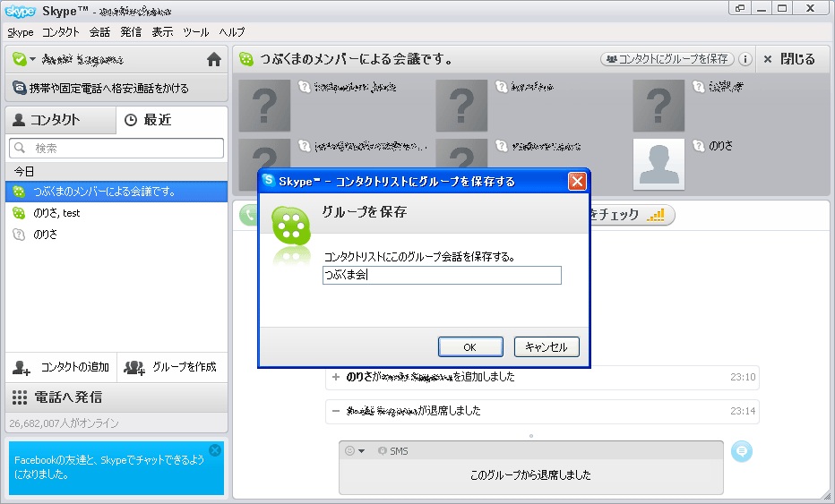Click the group icon in conversation header
Image resolution: width=835 pixels, height=504 pixels.
(x=246, y=59)
